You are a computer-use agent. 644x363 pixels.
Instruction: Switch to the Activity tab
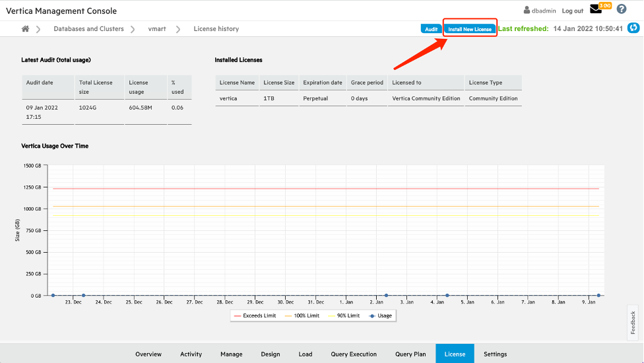(x=191, y=354)
